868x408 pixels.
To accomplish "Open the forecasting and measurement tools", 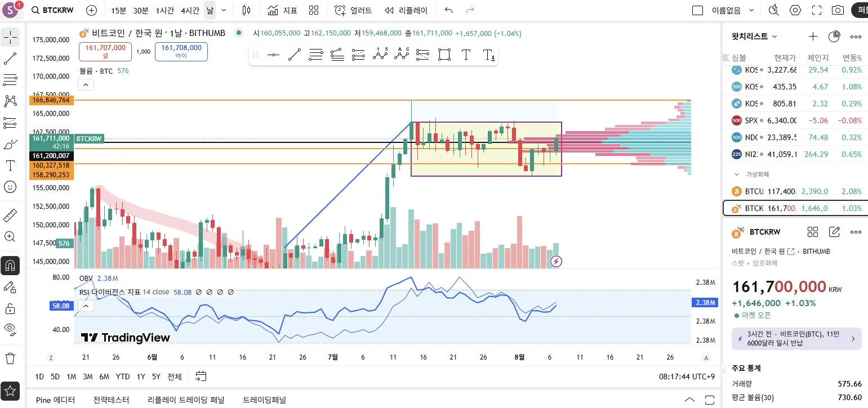I will pyautogui.click(x=10, y=122).
